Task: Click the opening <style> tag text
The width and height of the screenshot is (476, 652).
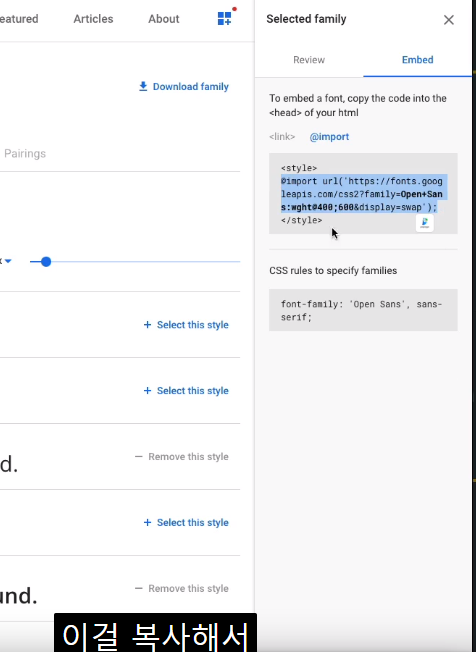Action: point(299,168)
